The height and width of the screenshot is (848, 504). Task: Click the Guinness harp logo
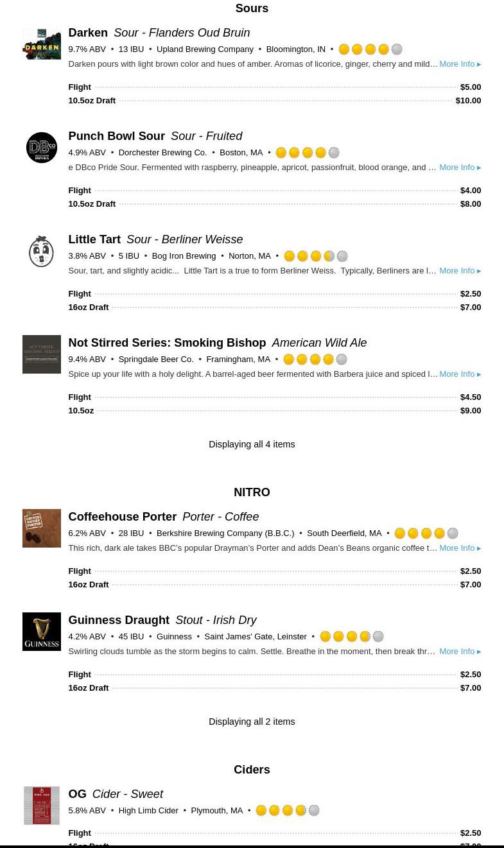42,632
